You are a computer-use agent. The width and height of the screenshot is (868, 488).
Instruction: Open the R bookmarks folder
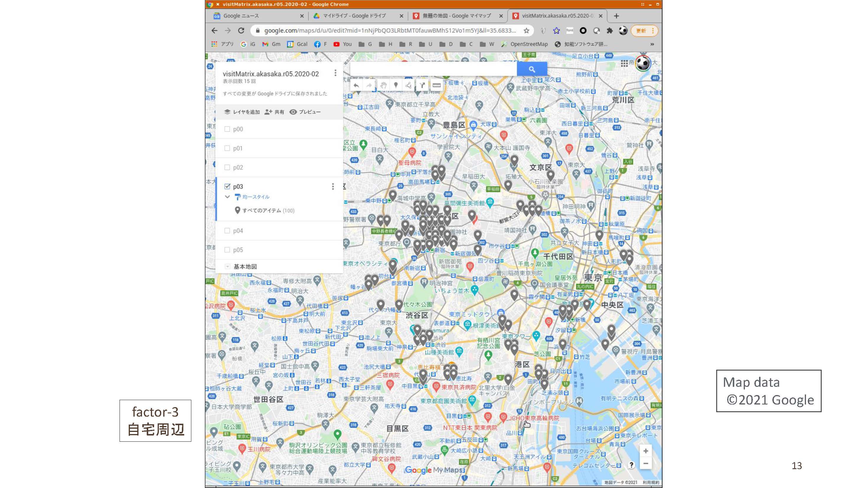click(x=406, y=44)
